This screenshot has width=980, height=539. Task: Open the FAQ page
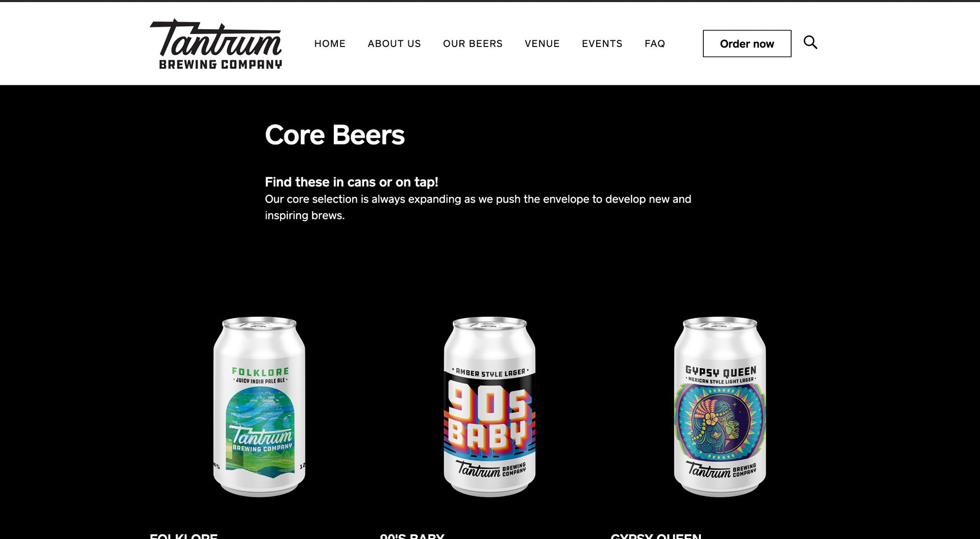(654, 44)
